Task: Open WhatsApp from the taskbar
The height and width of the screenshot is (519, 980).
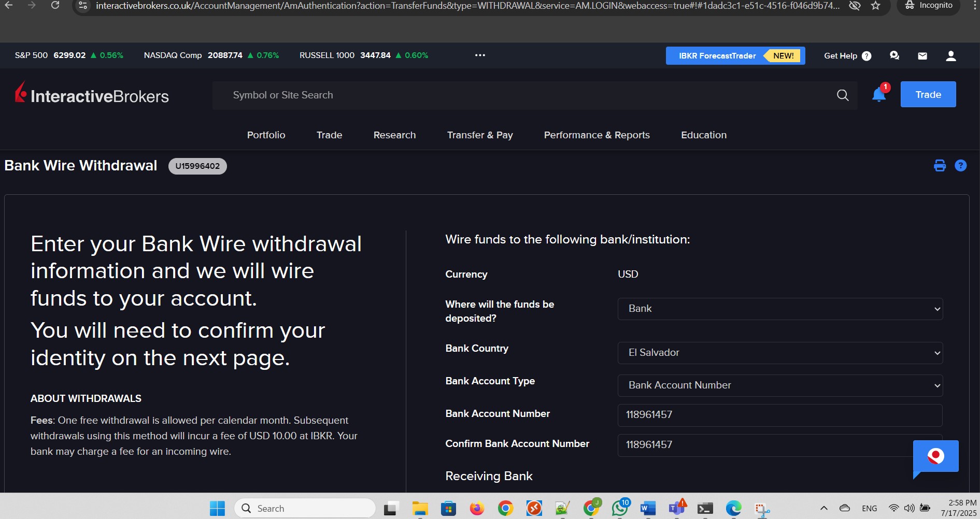Action: click(x=620, y=509)
